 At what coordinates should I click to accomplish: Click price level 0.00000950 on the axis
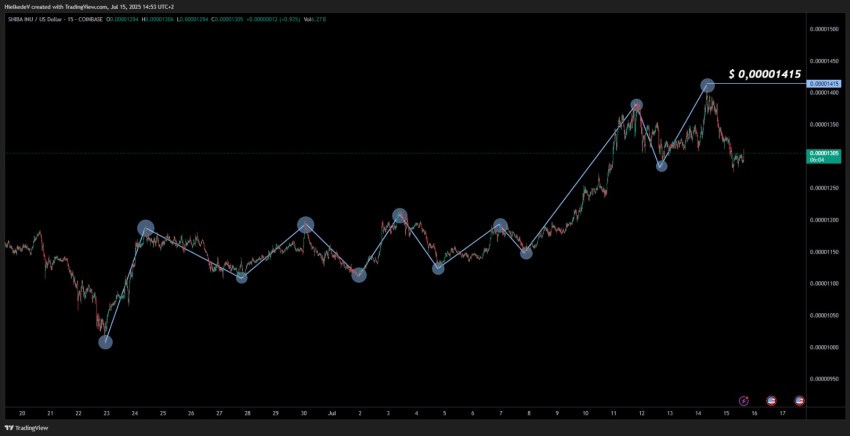pos(824,379)
